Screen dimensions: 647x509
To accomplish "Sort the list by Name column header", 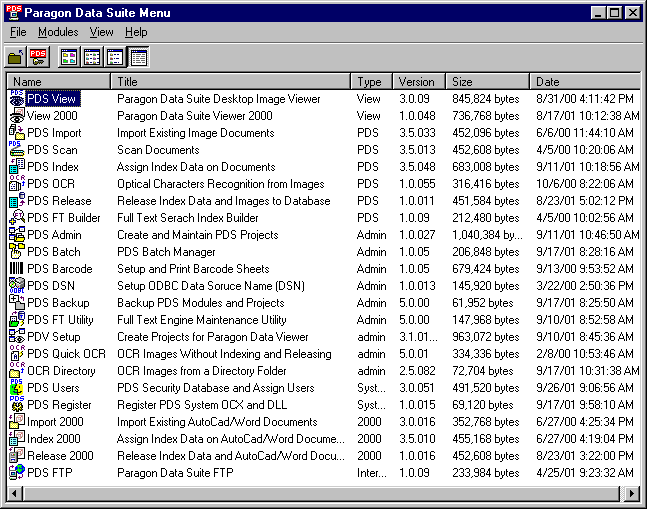I will point(58,81).
